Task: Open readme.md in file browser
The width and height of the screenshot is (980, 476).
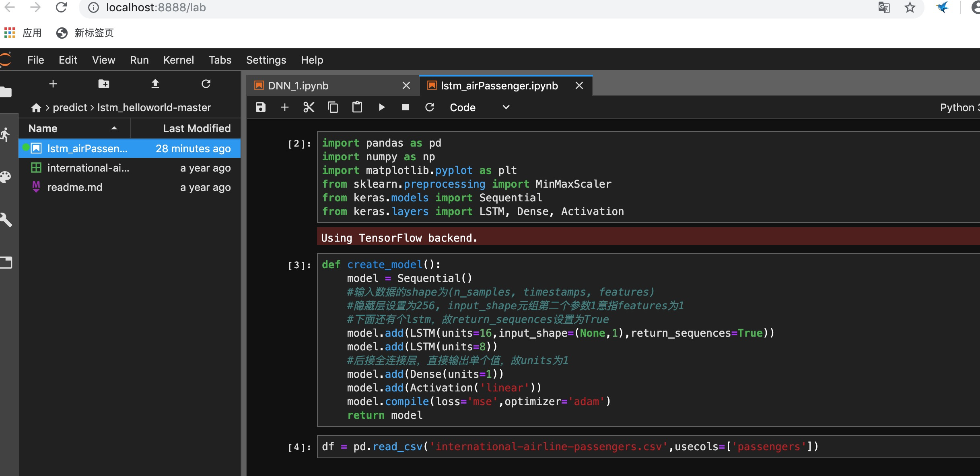Action: (75, 187)
